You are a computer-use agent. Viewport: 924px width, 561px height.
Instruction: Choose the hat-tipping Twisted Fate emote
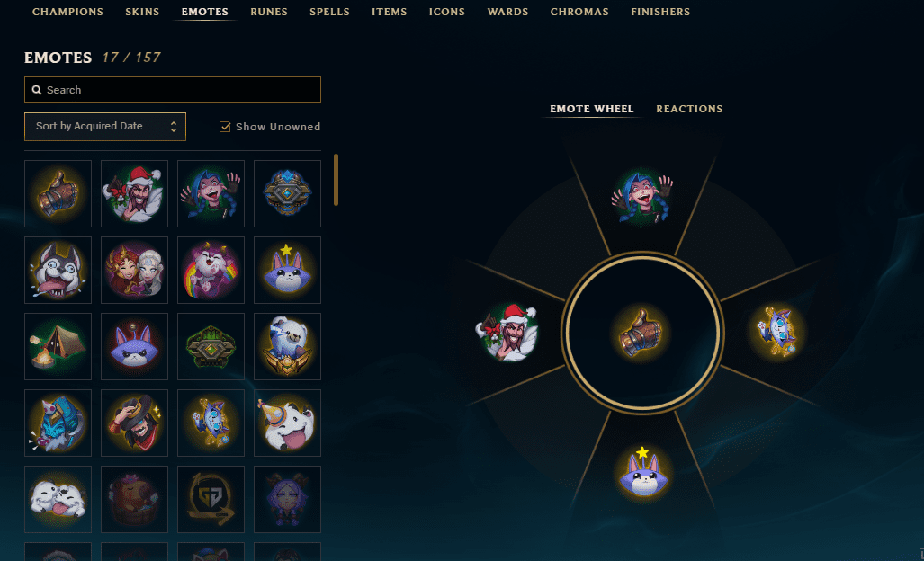click(134, 423)
